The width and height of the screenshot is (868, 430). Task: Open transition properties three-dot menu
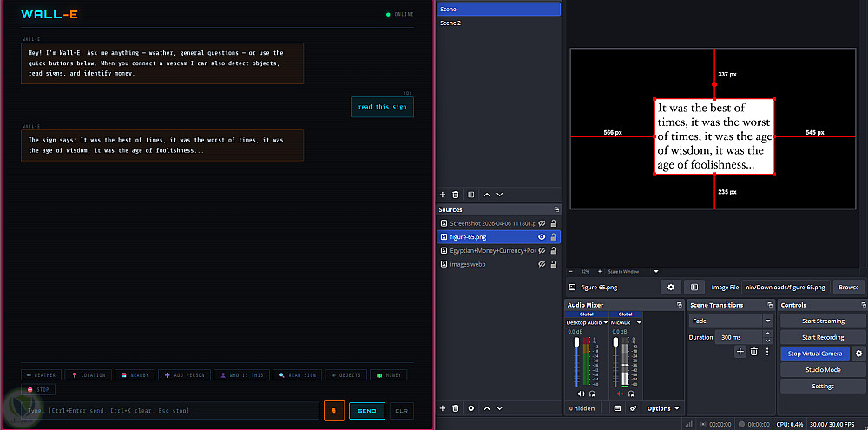pyautogui.click(x=767, y=351)
